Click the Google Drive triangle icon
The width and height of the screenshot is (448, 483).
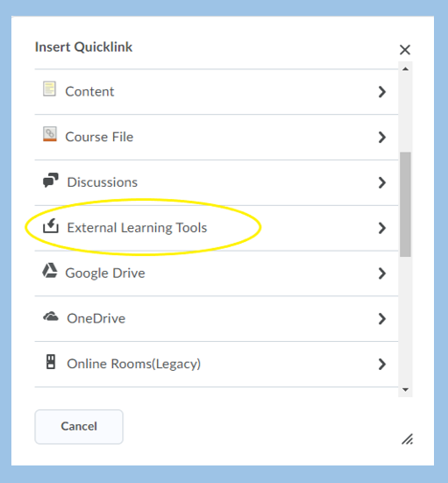[x=50, y=271]
